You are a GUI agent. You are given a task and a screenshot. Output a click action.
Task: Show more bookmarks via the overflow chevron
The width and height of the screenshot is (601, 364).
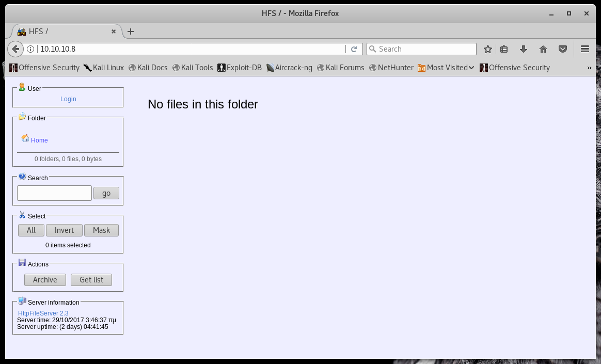[589, 68]
